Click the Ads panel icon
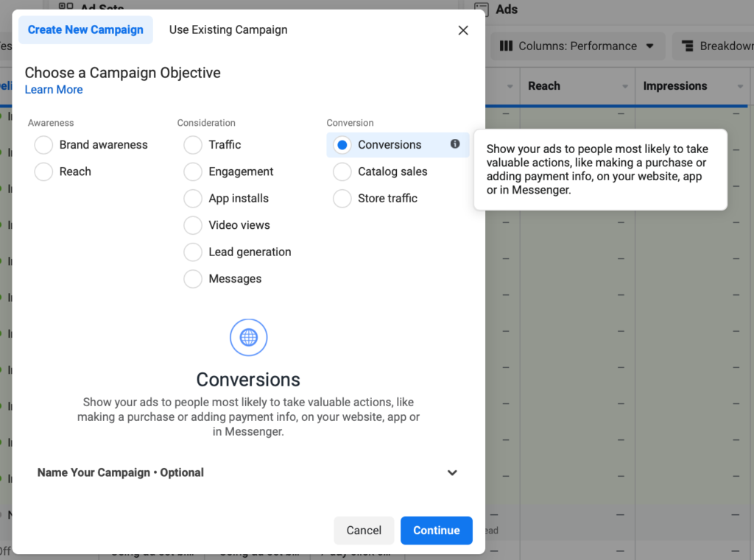Image resolution: width=754 pixels, height=560 pixels. 481,10
